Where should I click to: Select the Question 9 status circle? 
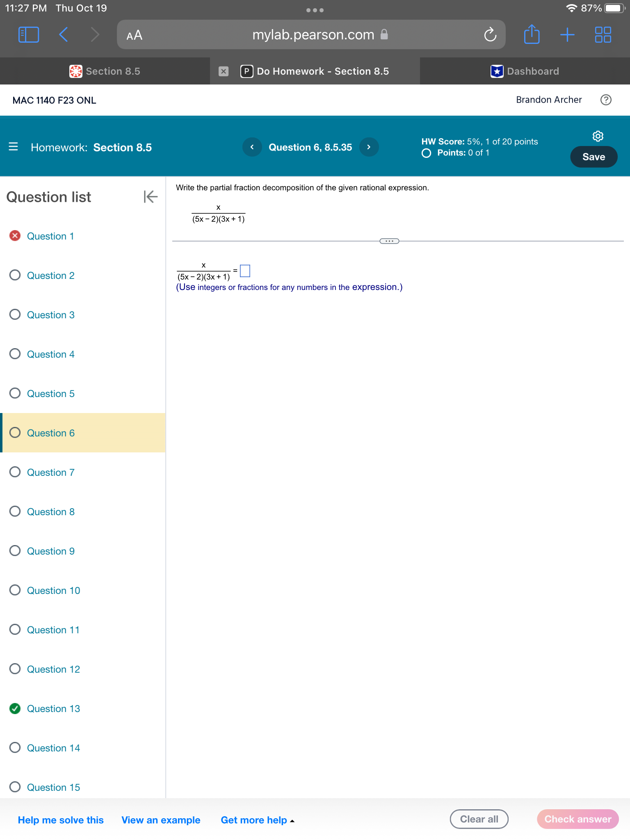(x=15, y=551)
